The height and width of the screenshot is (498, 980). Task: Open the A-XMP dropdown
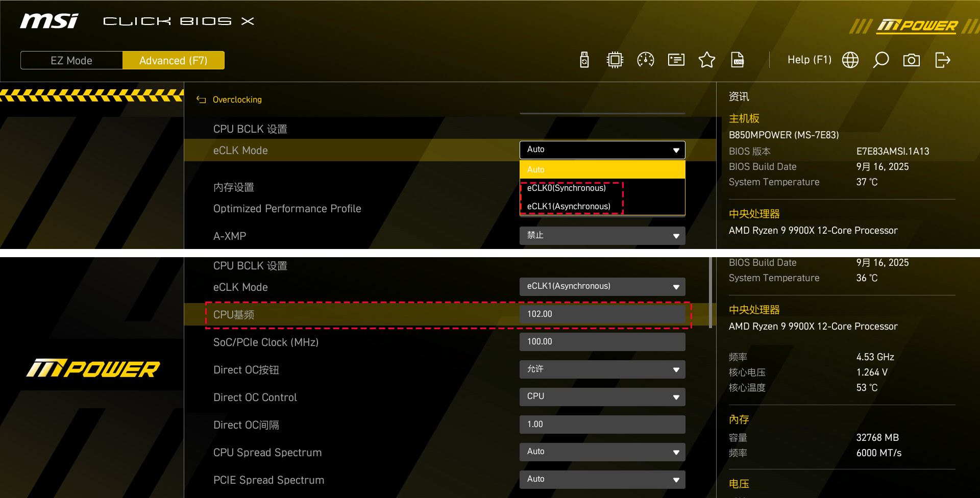pos(602,236)
